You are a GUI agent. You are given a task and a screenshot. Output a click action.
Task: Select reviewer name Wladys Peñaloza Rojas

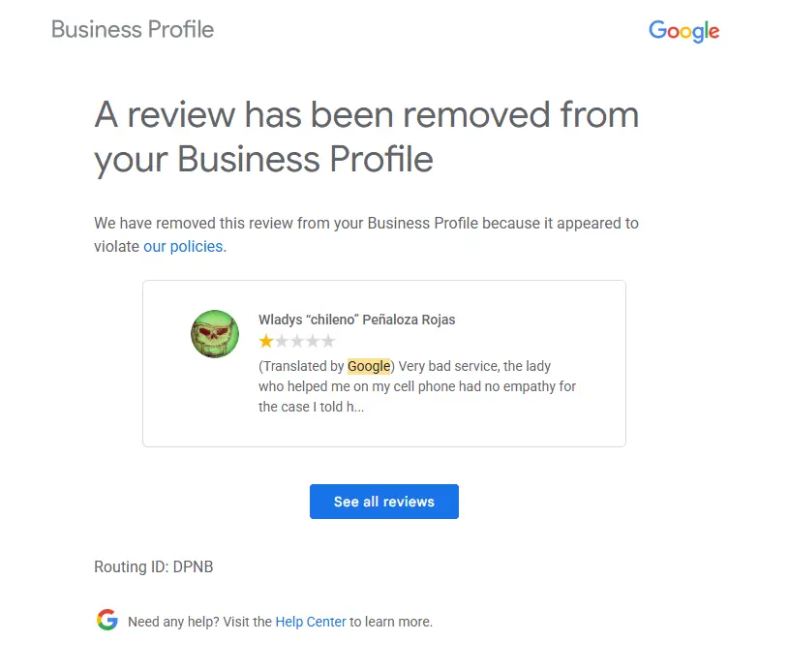click(356, 320)
